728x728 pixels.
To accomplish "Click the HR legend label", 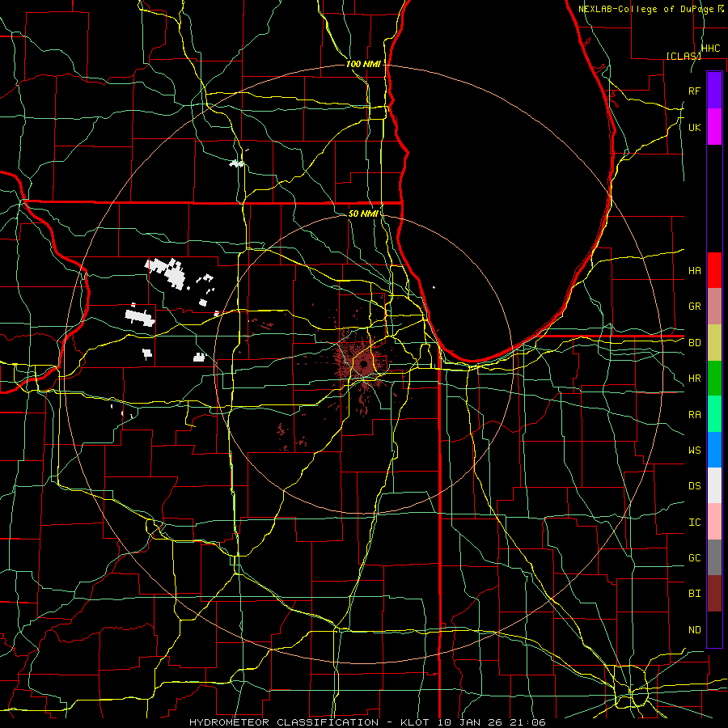I will pos(694,379).
